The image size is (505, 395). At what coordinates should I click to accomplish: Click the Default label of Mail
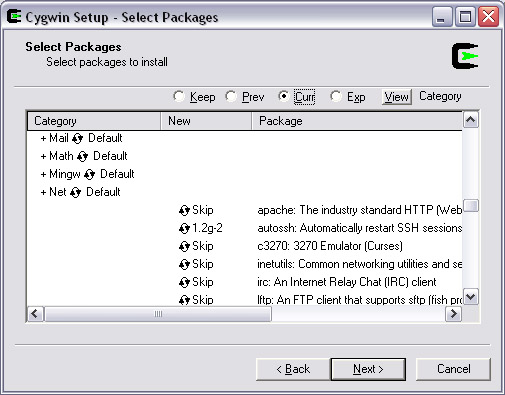[105, 138]
